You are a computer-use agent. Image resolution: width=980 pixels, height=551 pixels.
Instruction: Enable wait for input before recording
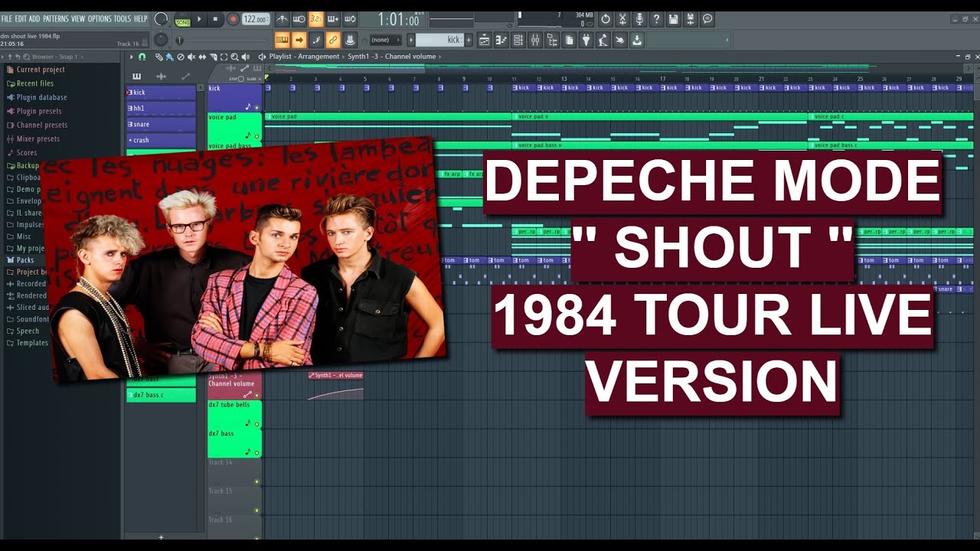coord(299,19)
